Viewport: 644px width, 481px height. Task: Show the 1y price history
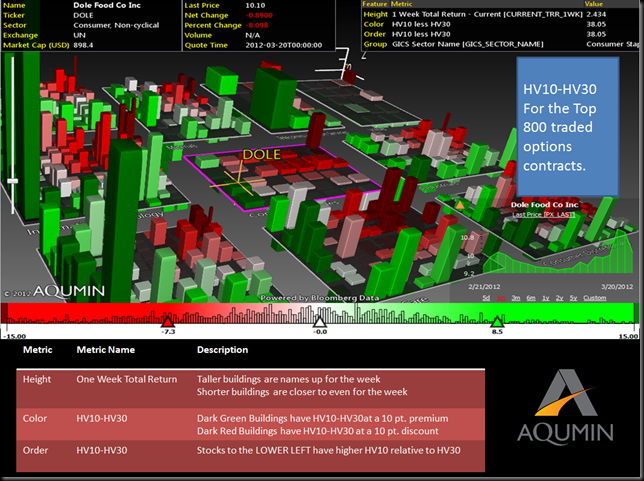click(x=545, y=298)
